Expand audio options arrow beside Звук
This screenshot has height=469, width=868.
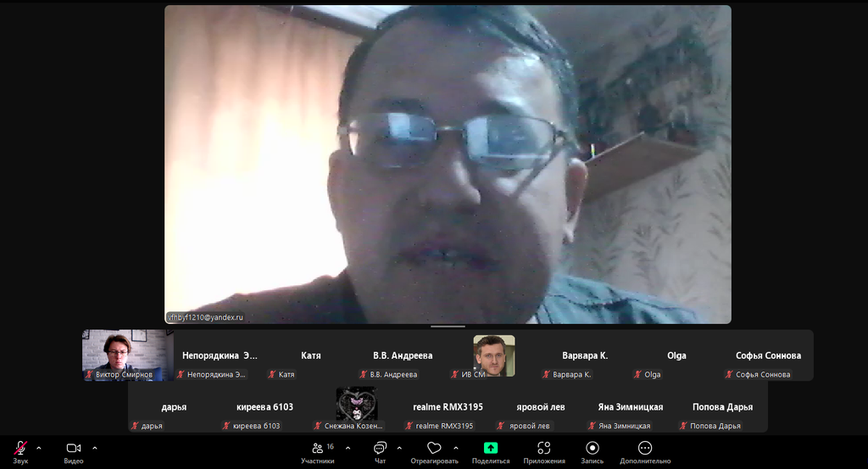38,448
